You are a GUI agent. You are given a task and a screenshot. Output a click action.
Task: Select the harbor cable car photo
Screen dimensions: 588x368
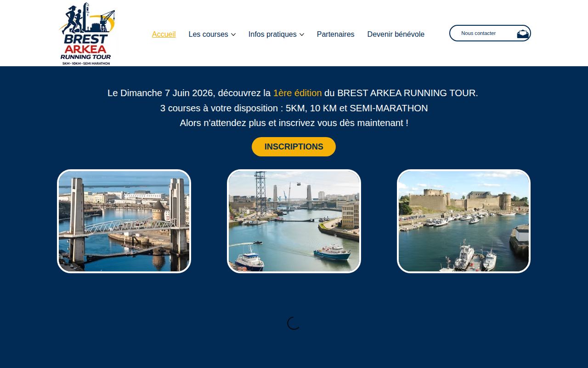294,221
